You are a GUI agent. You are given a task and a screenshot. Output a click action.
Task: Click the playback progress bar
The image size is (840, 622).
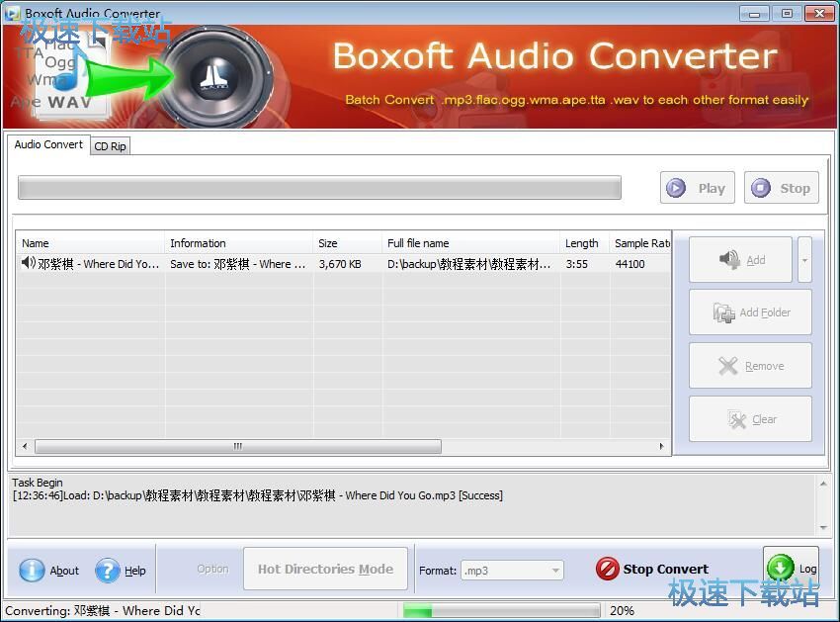319,188
